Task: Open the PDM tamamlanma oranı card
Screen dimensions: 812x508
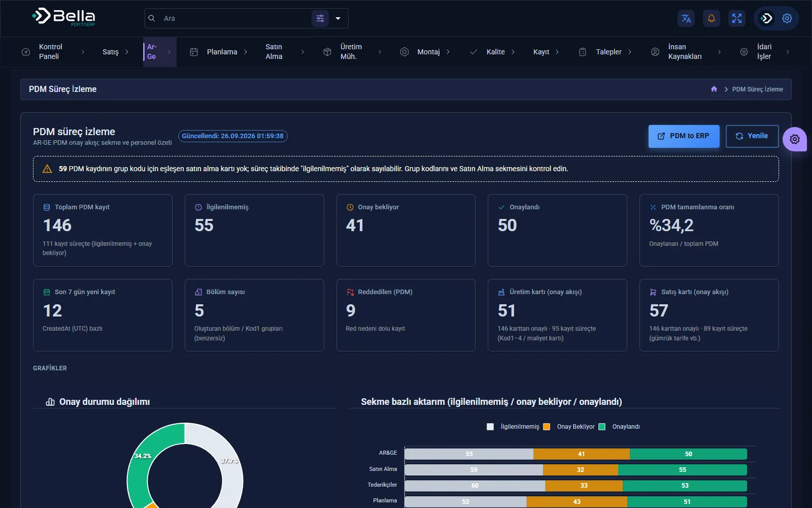Action: pos(709,230)
